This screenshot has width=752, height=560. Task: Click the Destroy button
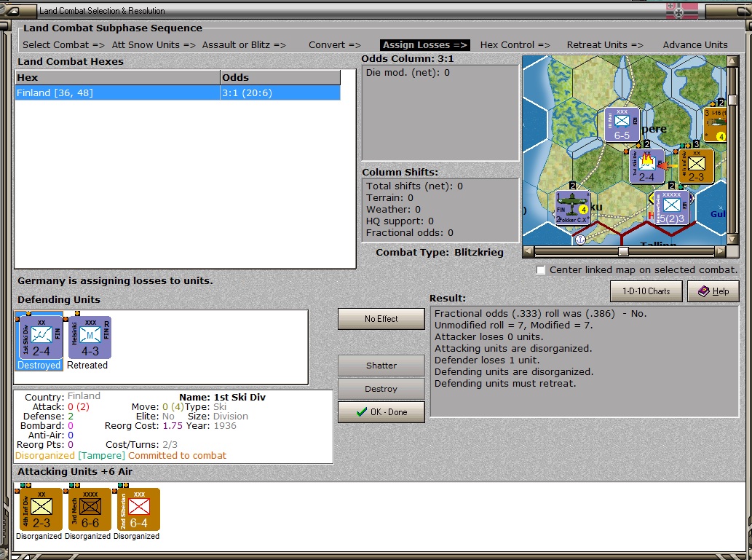381,389
